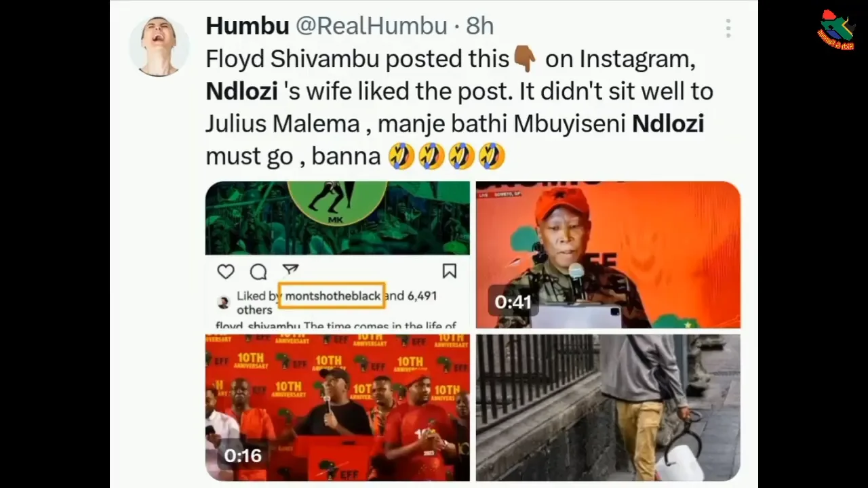Viewport: 868px width, 488px height.
Task: Open the highlighted "montshotheblack" username
Action: point(332,296)
